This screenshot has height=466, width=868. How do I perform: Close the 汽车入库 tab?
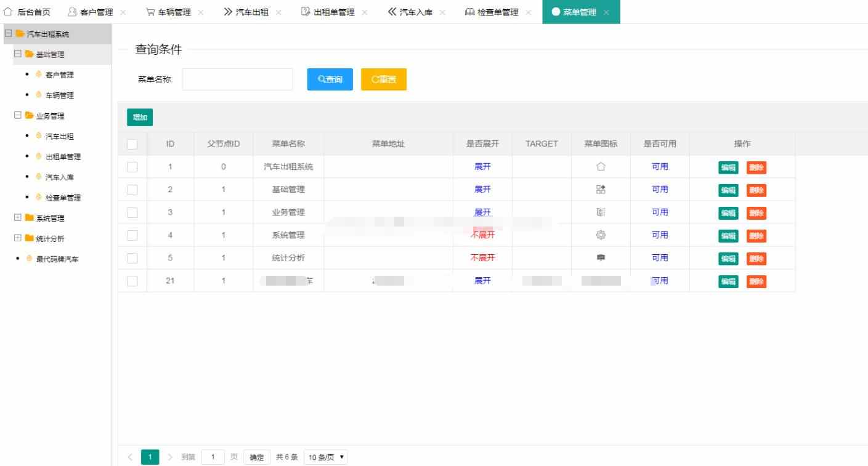pos(442,12)
